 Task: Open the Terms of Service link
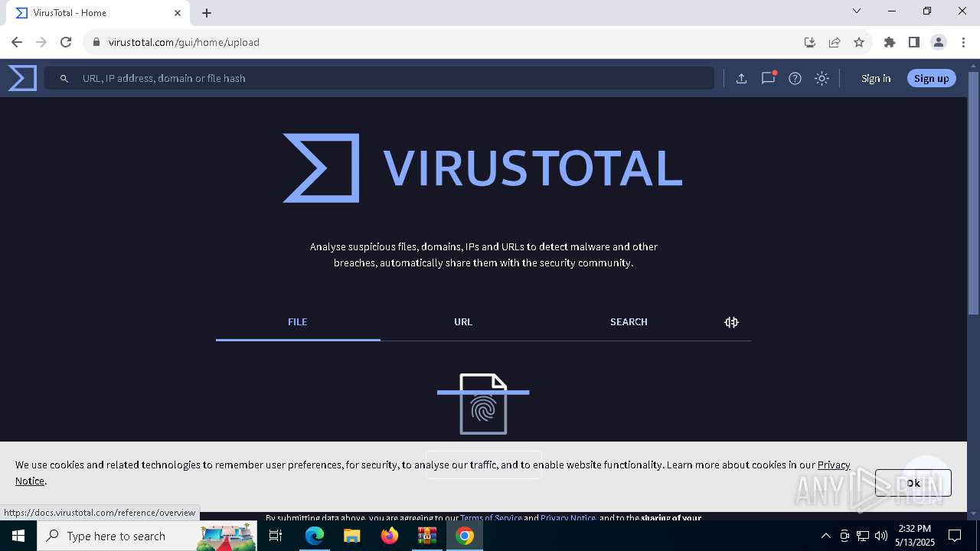coord(491,517)
